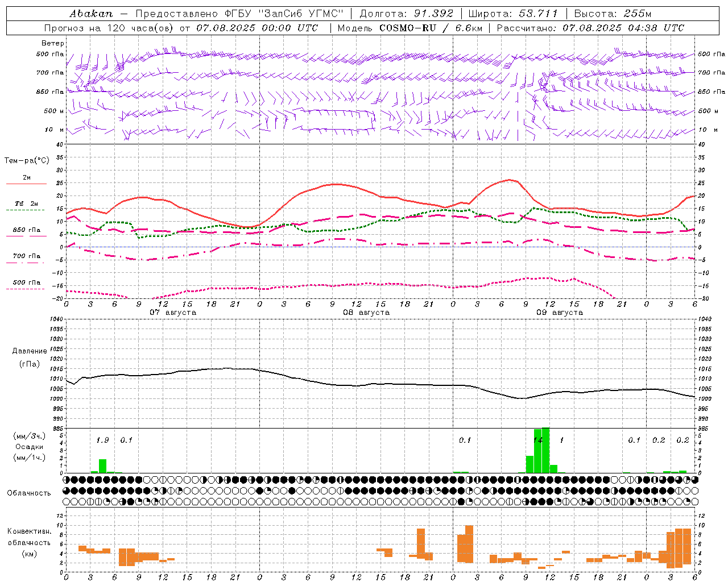Click the Ветер panel label
728x582 pixels.
tap(53, 43)
